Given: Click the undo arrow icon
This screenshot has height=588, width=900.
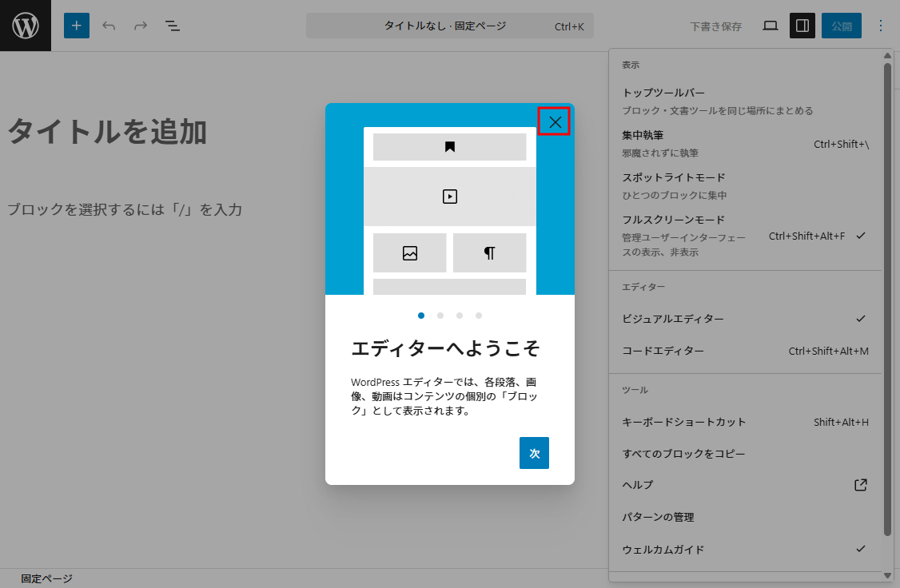Looking at the screenshot, I should [109, 26].
